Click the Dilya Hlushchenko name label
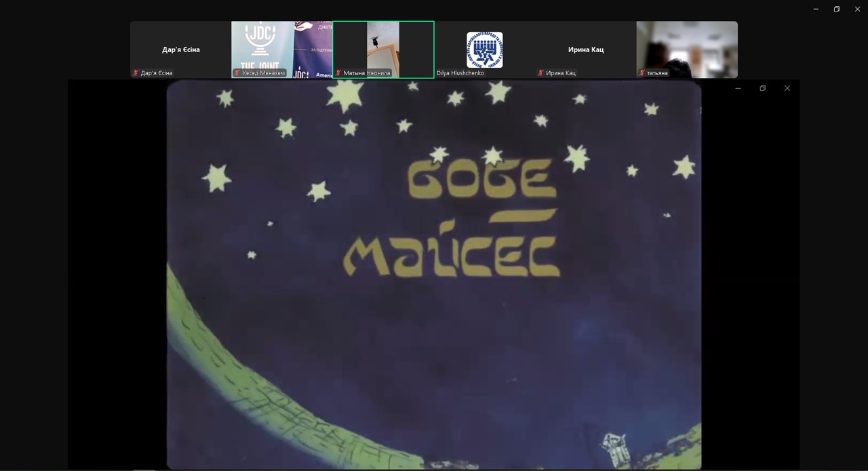This screenshot has width=868, height=471. coord(460,73)
